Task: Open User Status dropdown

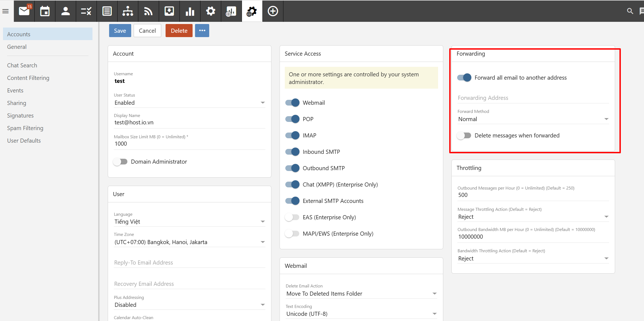Action: click(x=190, y=103)
